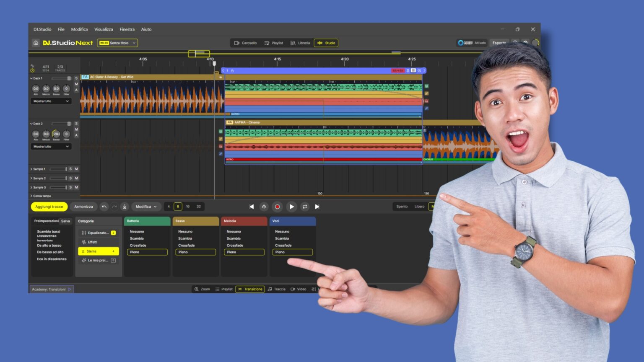
Task: Open Deck 1 Mostra tutto dropdown
Action: 51,101
